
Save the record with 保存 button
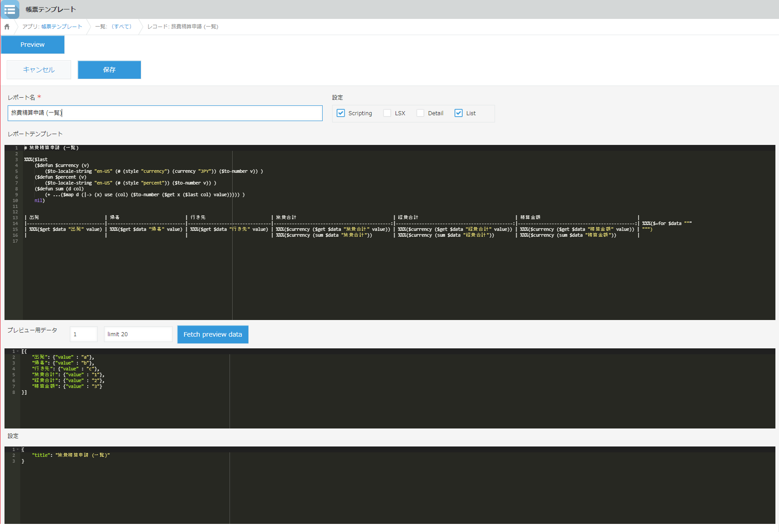coord(109,70)
